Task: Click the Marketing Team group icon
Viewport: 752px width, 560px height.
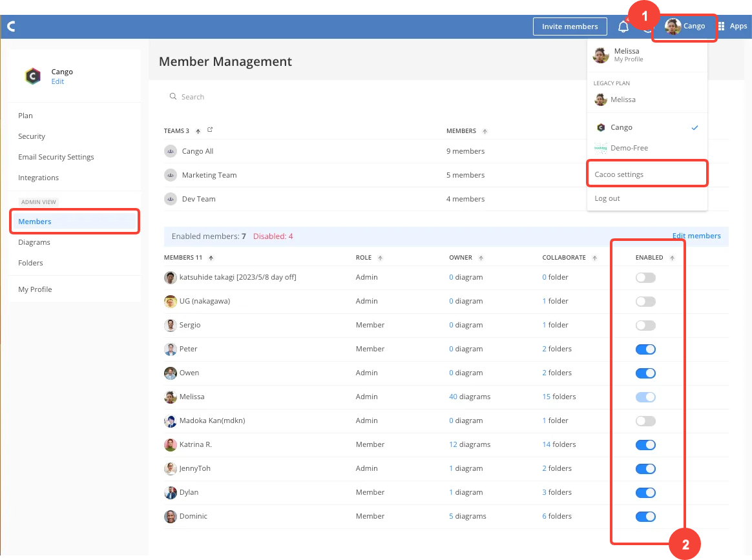Action: pos(171,175)
